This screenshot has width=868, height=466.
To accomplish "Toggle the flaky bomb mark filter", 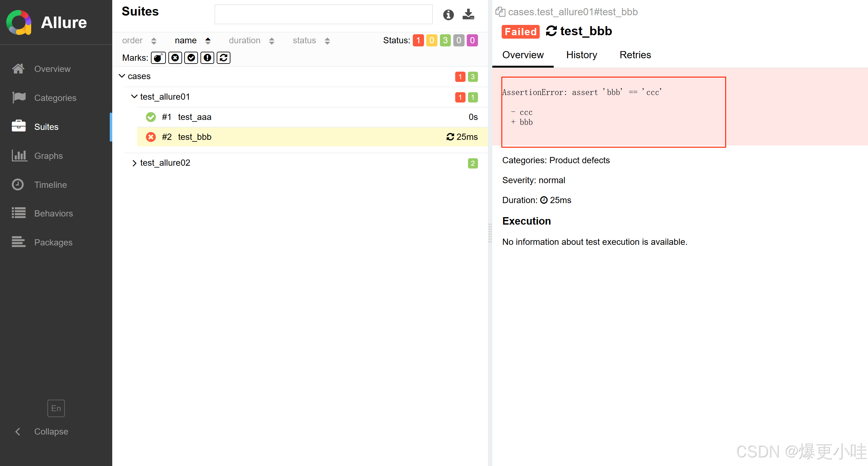I will [x=158, y=58].
